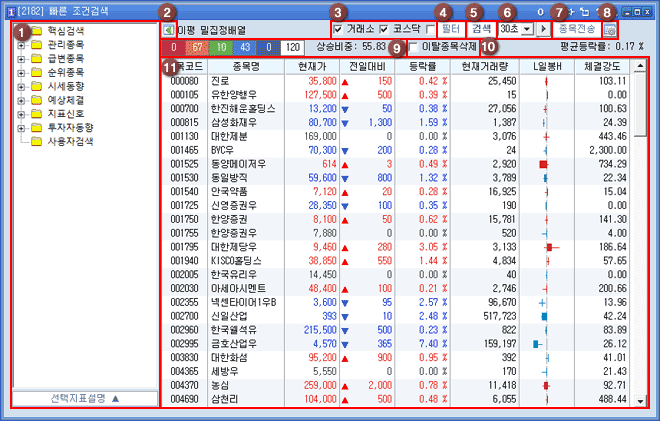Open the 30초 refresh interval dropdown
660x421 pixels.
[x=527, y=29]
